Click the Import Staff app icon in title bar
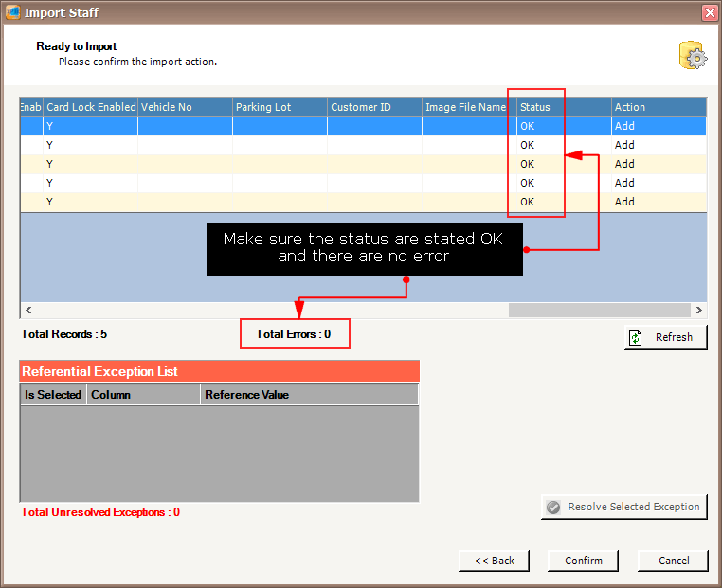This screenshot has height=588, width=722. click(x=12, y=12)
